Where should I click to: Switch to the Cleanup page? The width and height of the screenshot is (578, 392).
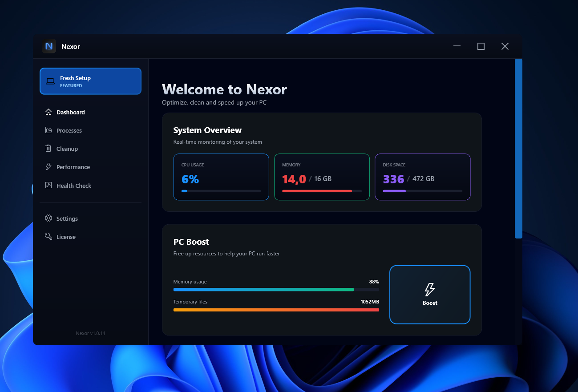(90, 149)
